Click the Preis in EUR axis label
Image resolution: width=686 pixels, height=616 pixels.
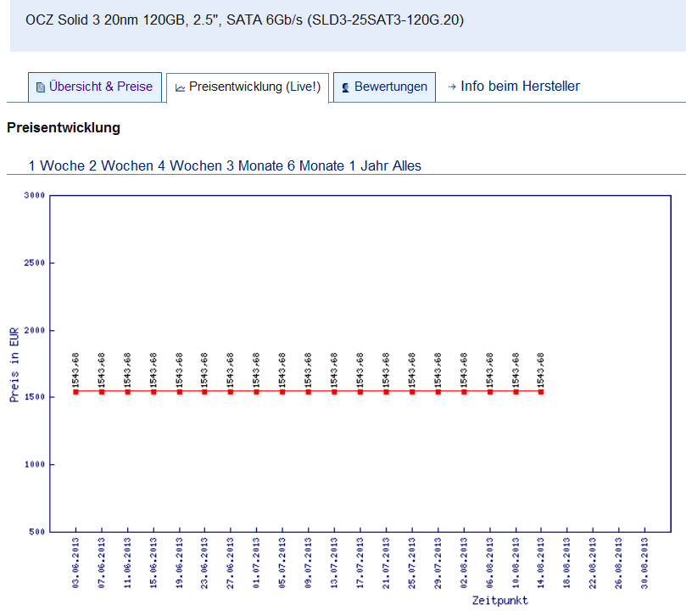coord(14,365)
